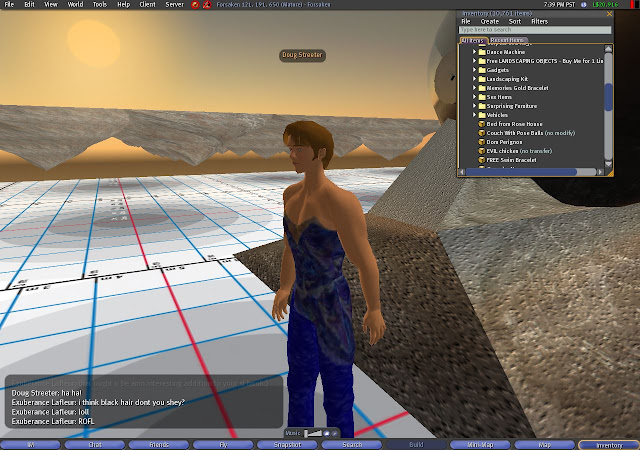640x450 pixels.
Task: Click the brighter music playback button
Action: tap(327, 433)
